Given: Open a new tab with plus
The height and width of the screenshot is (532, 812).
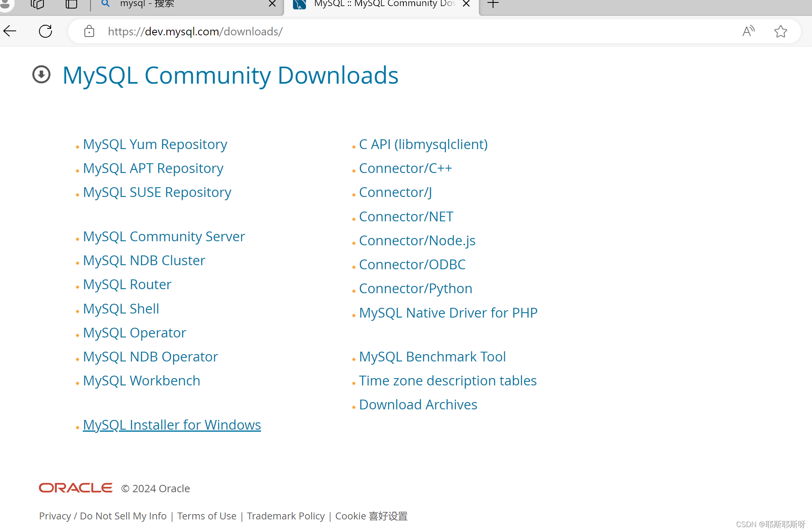Looking at the screenshot, I should point(493,4).
